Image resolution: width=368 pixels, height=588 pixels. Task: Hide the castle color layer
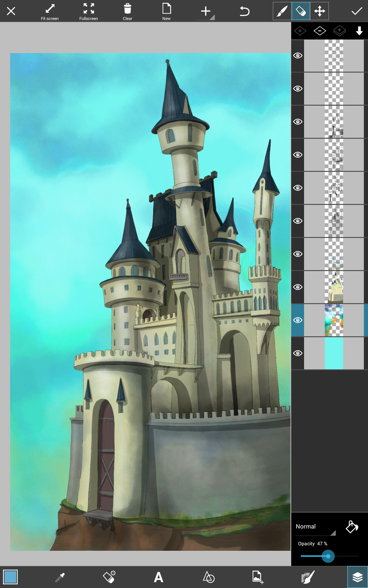coord(298,287)
